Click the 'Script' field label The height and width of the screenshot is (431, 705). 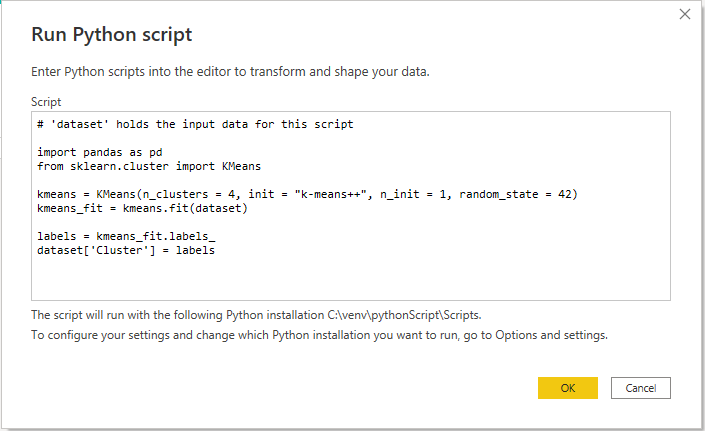(46, 102)
